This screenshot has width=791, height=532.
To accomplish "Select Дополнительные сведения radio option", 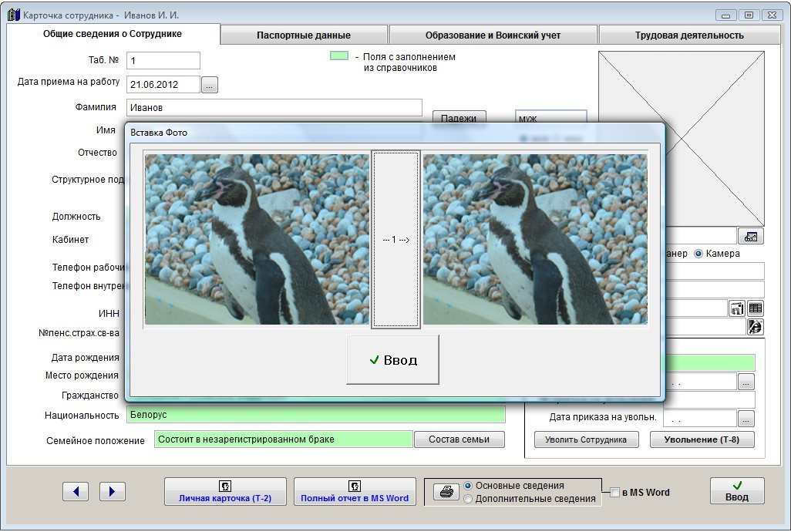I will pyautogui.click(x=468, y=499).
